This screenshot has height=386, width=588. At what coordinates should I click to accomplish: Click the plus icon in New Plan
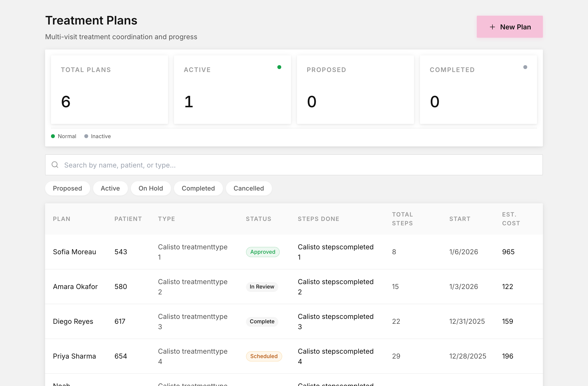[x=492, y=27]
